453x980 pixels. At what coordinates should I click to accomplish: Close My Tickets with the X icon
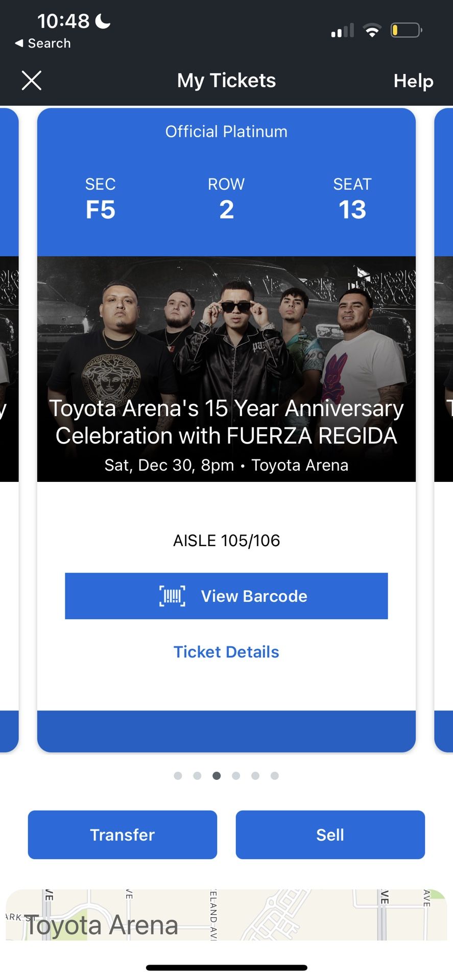[x=32, y=81]
